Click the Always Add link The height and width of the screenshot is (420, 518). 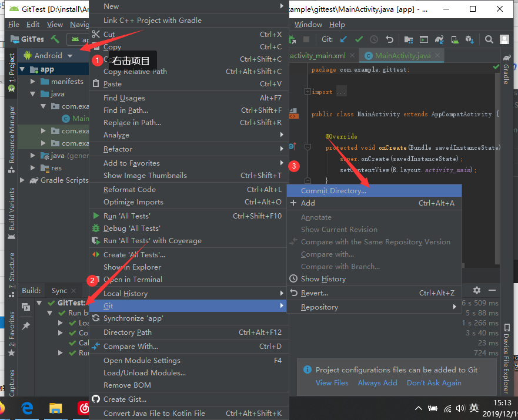point(377,383)
